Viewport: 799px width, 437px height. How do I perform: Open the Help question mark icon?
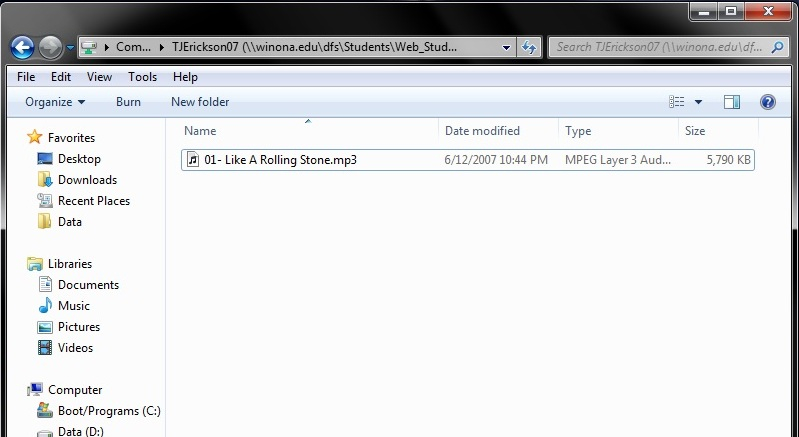767,102
